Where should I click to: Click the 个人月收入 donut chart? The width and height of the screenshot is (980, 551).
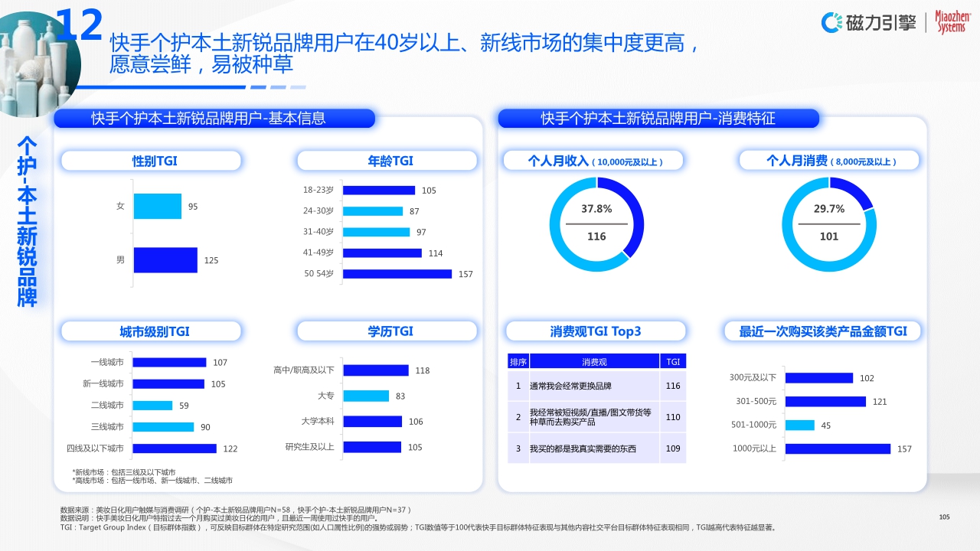pos(596,223)
